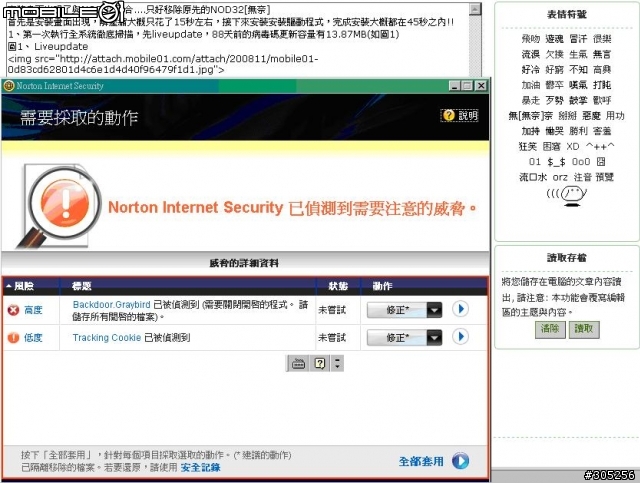640x483 pixels.
Task: Click the keyboard icon in small toolbar
Action: click(x=298, y=363)
